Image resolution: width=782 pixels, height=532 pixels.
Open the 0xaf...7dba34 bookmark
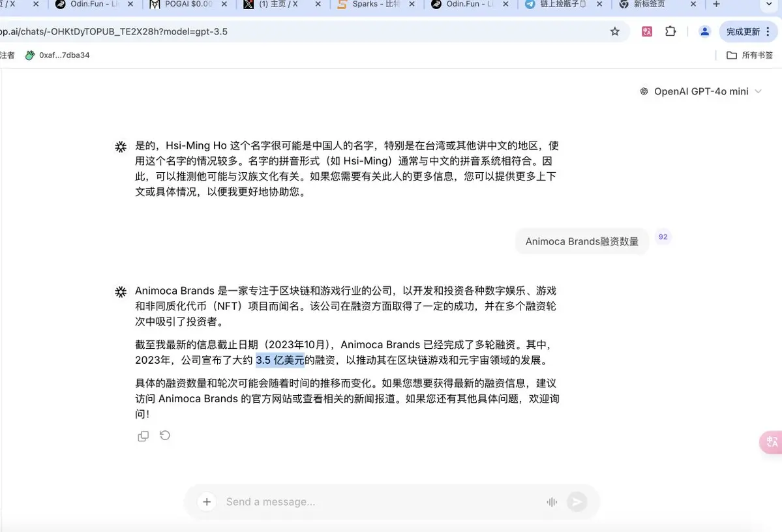click(57, 55)
